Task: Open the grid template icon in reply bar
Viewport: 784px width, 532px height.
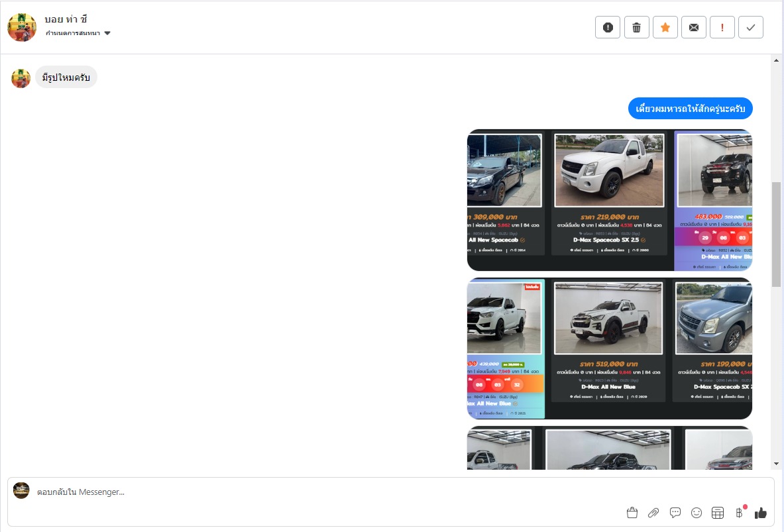Action: coord(718,513)
